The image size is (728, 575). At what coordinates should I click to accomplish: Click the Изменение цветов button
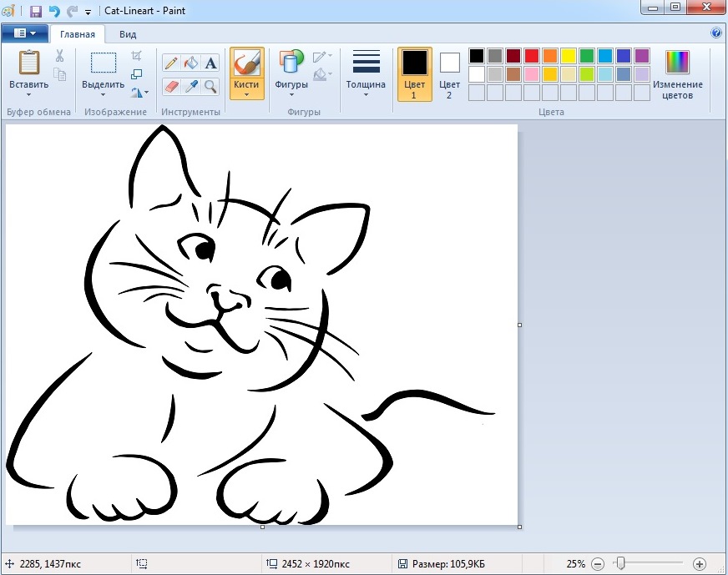tap(677, 73)
